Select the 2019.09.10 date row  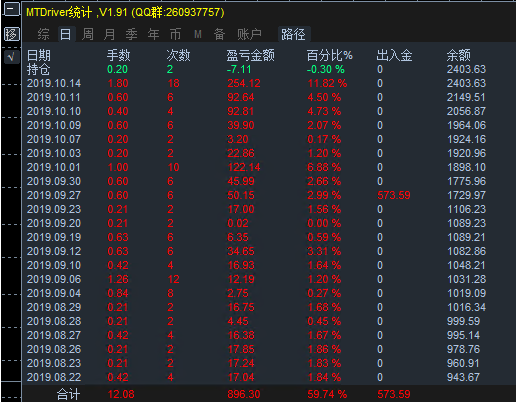[54, 265]
